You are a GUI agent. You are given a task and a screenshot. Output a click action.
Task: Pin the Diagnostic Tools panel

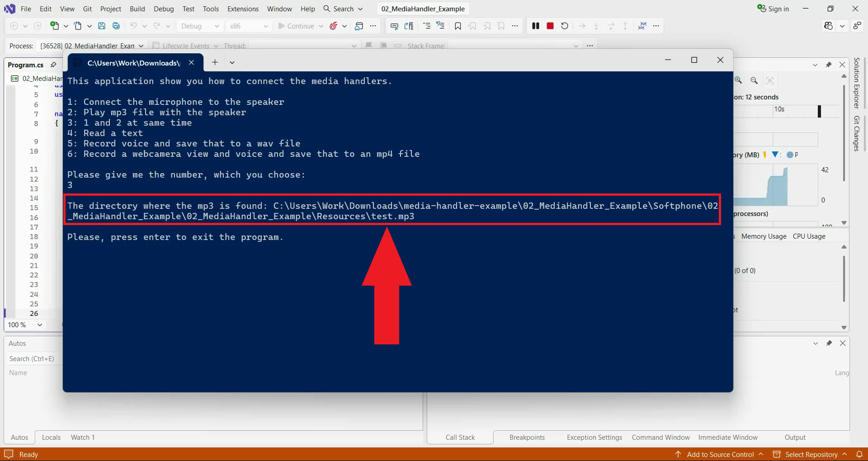tap(829, 65)
